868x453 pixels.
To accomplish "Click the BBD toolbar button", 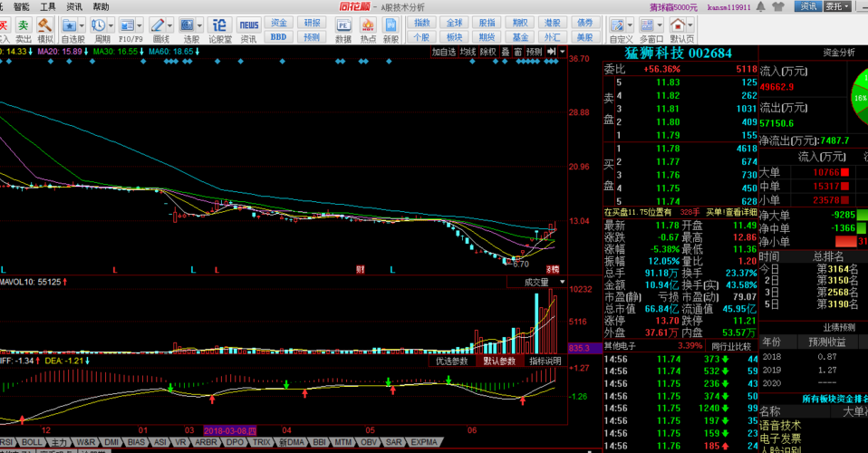I will [x=278, y=36].
